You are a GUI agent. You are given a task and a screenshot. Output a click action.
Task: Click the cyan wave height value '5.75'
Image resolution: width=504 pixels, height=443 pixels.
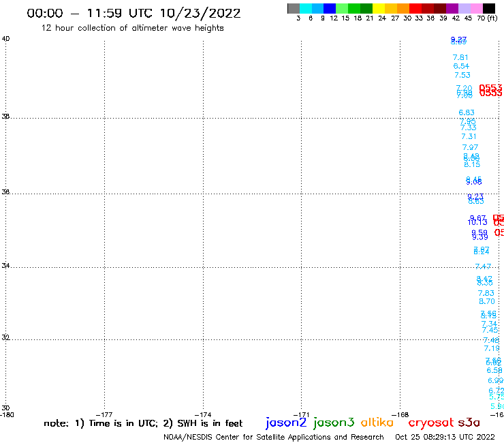[x=497, y=397]
